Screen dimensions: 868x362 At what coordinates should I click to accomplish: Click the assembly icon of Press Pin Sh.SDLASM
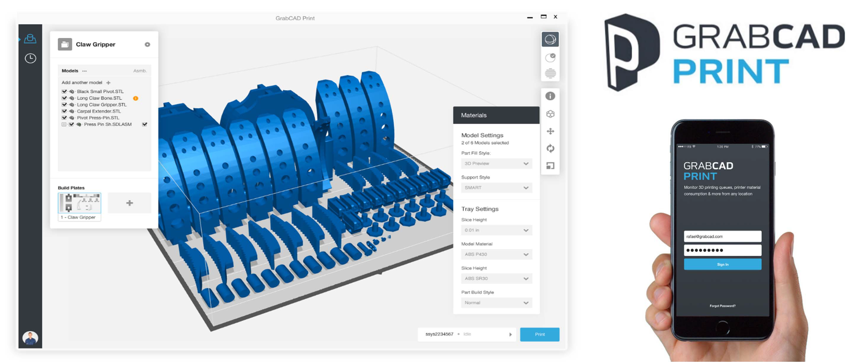tap(79, 124)
